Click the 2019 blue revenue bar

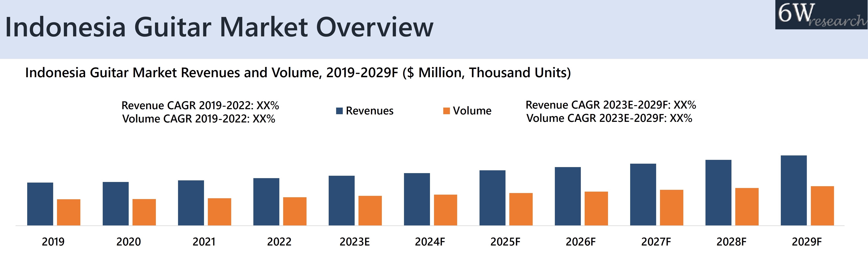pyautogui.click(x=40, y=204)
